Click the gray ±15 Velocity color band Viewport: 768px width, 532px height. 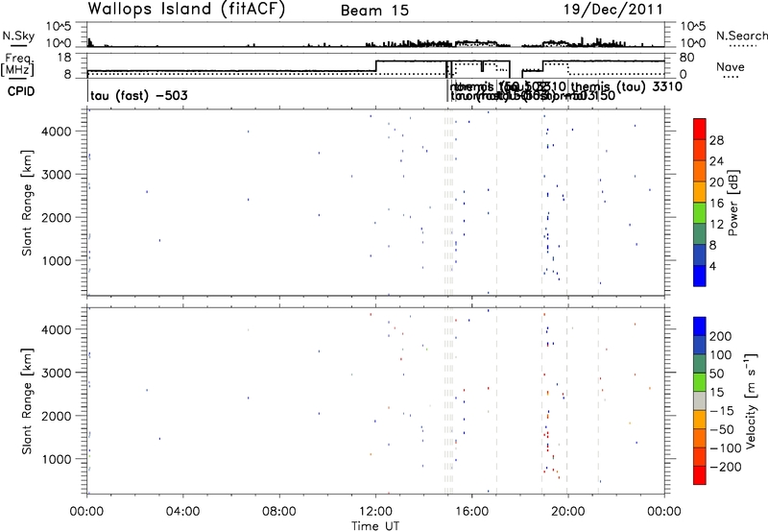[x=700, y=401]
